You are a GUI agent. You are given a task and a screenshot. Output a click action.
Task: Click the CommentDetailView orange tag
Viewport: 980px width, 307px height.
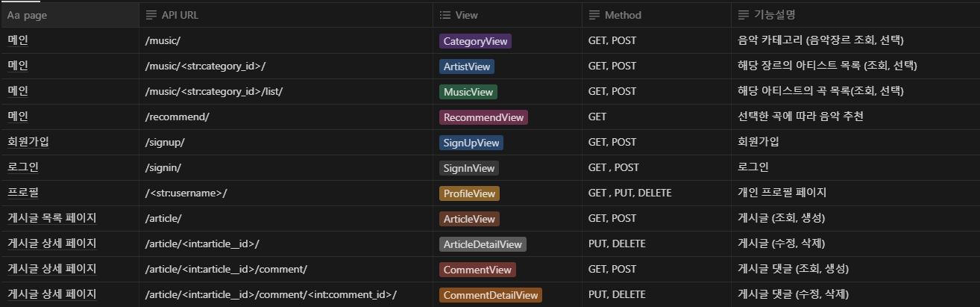coord(491,295)
